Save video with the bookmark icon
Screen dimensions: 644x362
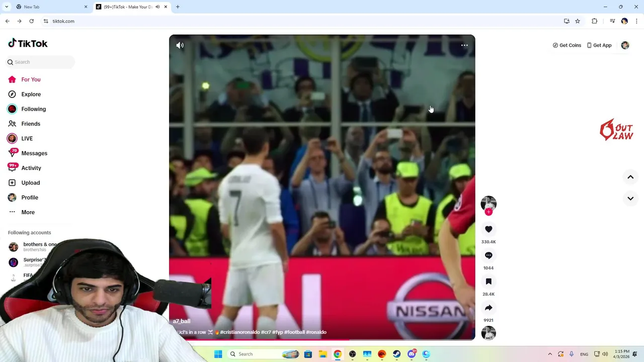[489, 282]
